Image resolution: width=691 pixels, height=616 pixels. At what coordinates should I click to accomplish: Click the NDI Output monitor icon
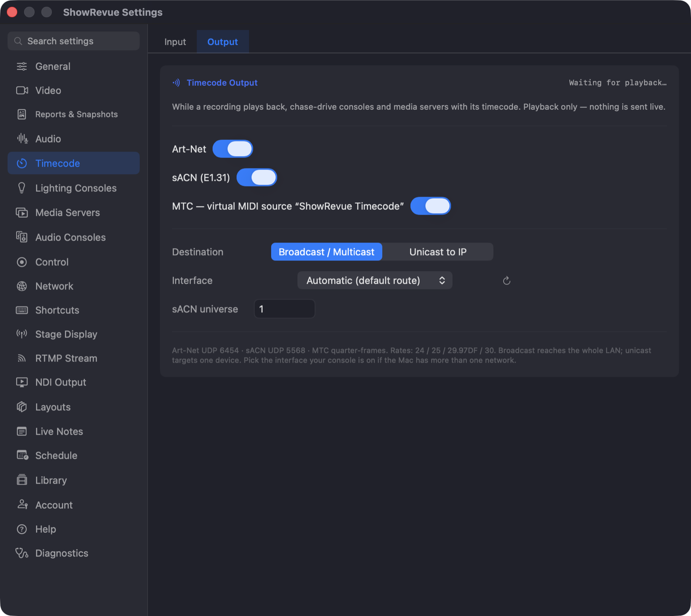22,382
